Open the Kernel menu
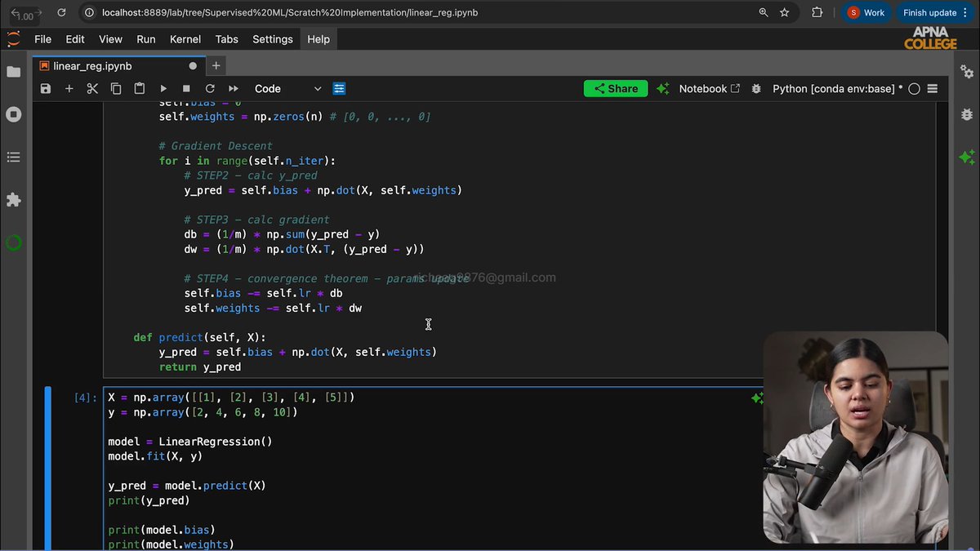Image resolution: width=980 pixels, height=551 pixels. tap(185, 39)
